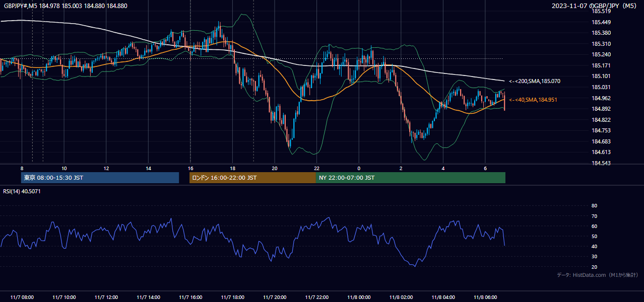
Task: Click price axis value 185.519
Action: [x=601, y=11]
